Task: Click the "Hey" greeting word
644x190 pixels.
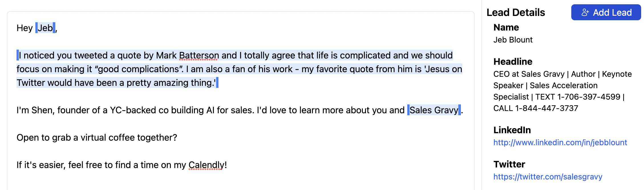Action: point(25,28)
